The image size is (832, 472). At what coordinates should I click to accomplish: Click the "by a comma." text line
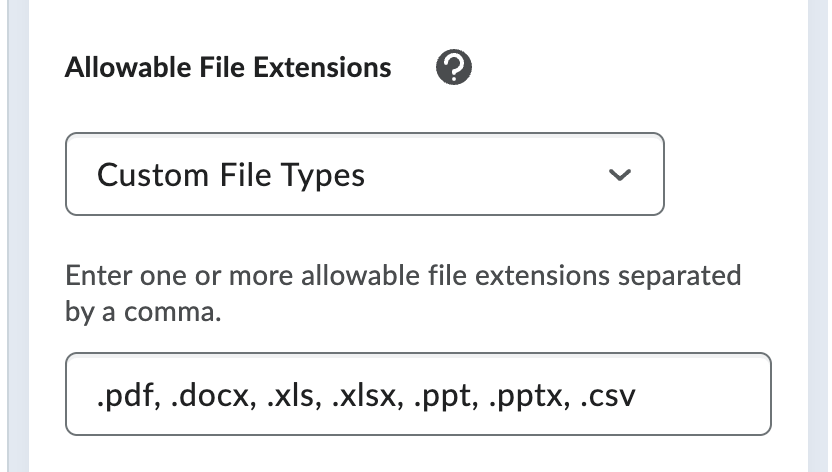[x=143, y=312]
